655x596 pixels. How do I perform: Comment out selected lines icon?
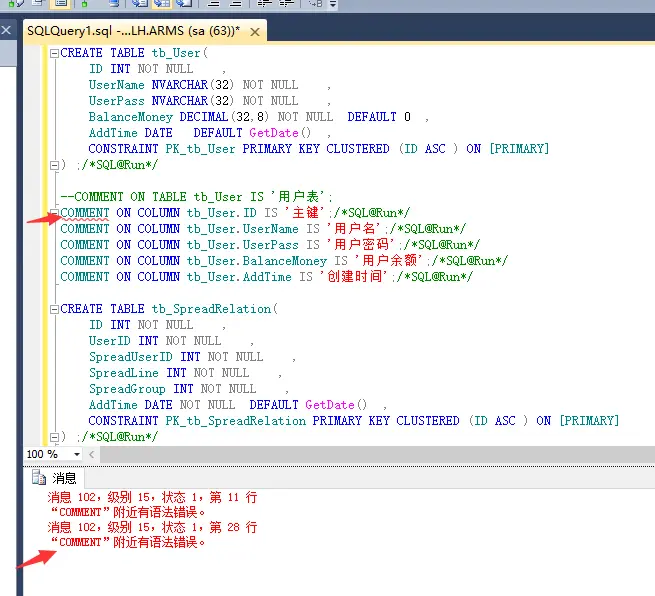[214, 3]
